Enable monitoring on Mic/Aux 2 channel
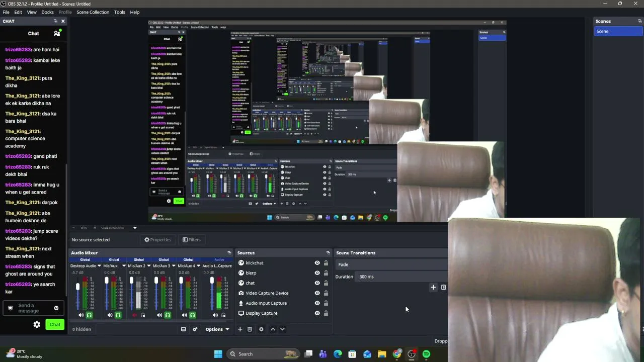The width and height of the screenshot is (644, 362). [x=143, y=315]
